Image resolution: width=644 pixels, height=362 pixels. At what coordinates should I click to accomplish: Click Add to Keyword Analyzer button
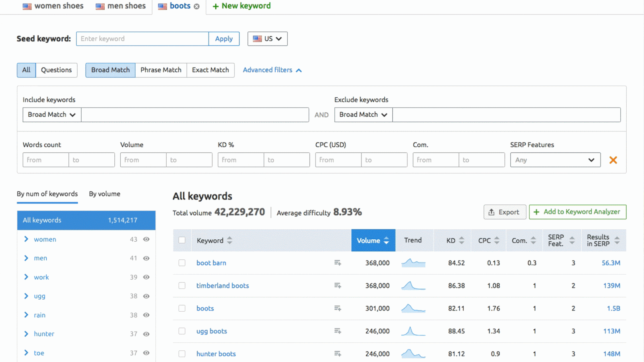(578, 212)
